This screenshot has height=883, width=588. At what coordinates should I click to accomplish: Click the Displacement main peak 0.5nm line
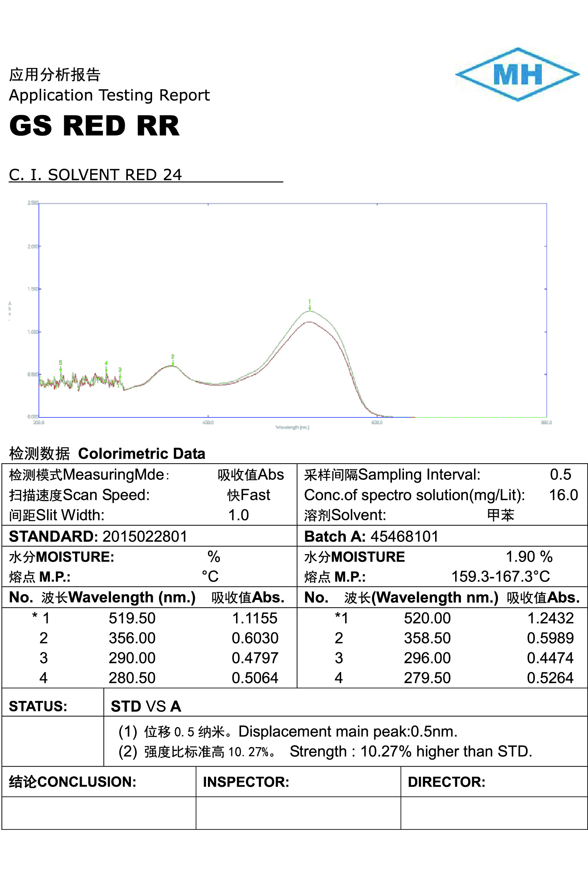pos(347,731)
